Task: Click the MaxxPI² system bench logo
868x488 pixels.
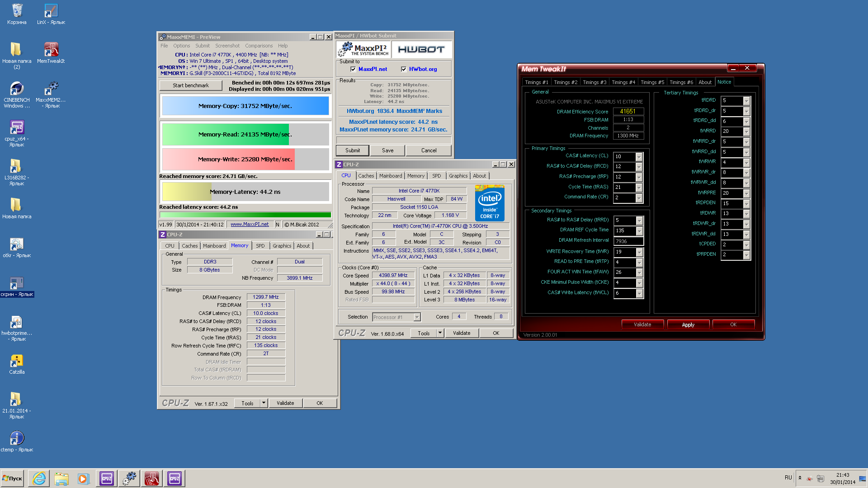Action: point(363,50)
